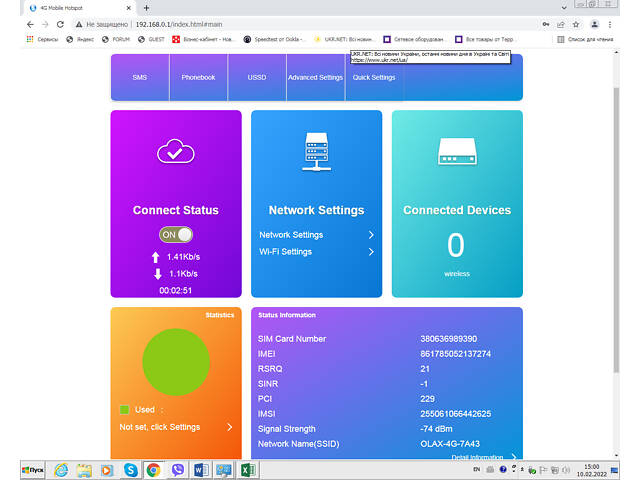
Task: Switch to the Phonebook tab
Action: pos(198,77)
